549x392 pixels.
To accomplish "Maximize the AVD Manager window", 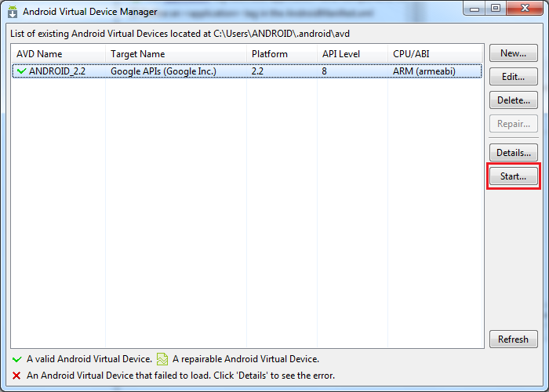I will click(x=496, y=8).
